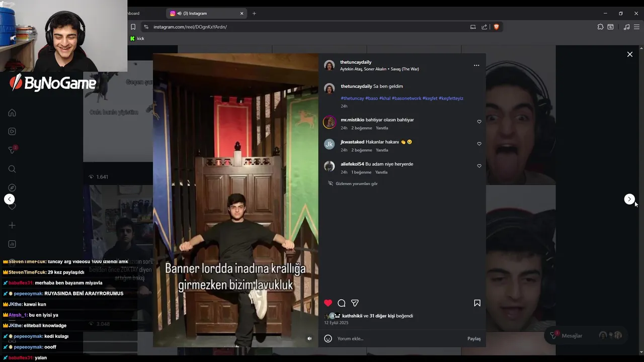Save the post with bookmark icon
Screen dimensions: 644x362
tap(477, 303)
